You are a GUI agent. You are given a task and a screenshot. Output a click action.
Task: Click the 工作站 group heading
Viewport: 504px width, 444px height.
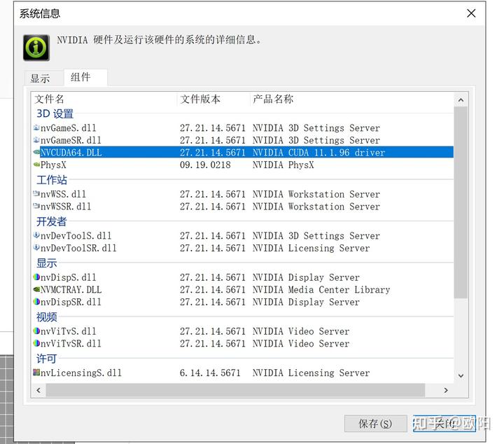click(51, 180)
